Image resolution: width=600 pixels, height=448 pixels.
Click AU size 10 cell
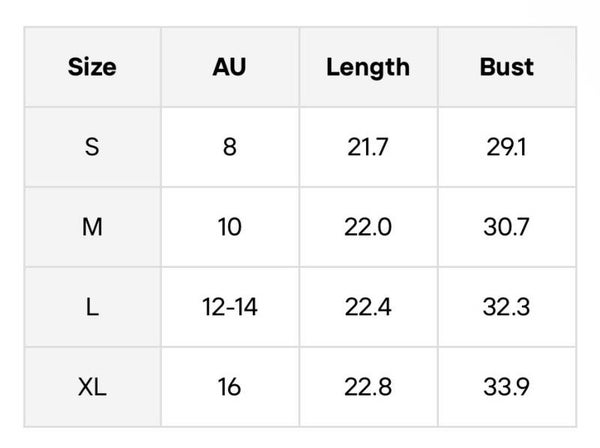tap(229, 227)
